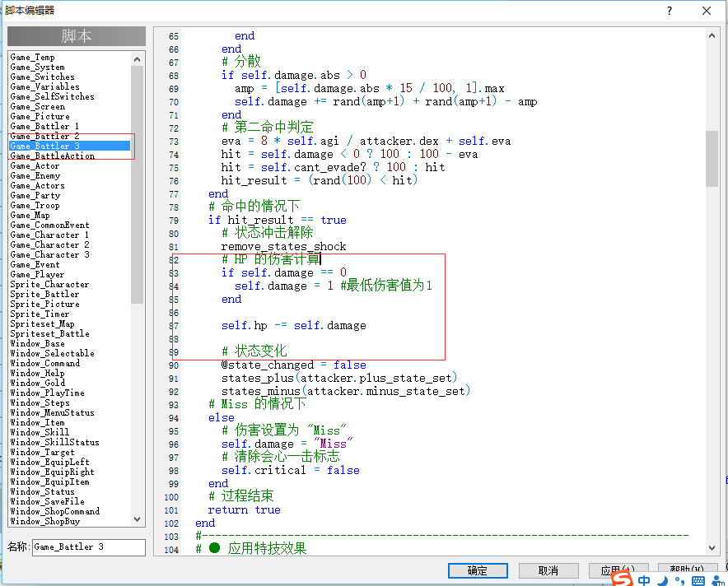Viewport: 728px width, 586px height.
Task: Click the code editor scroll down arrow
Action: 712,548
